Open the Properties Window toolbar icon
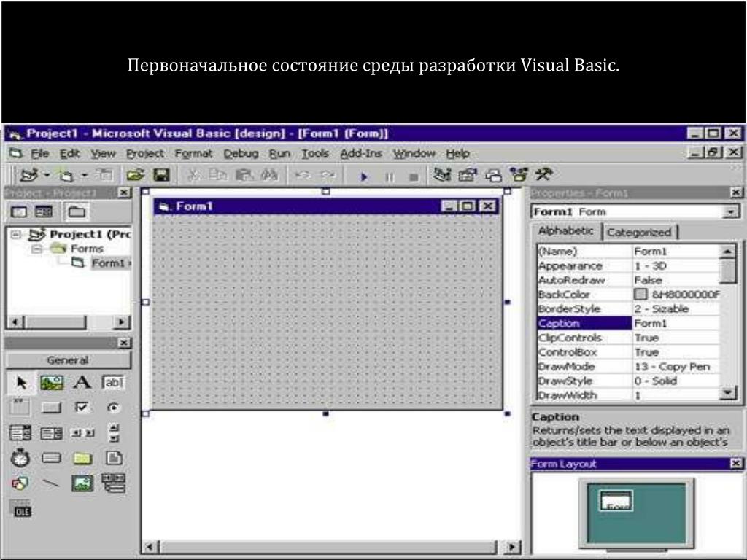 point(468,175)
